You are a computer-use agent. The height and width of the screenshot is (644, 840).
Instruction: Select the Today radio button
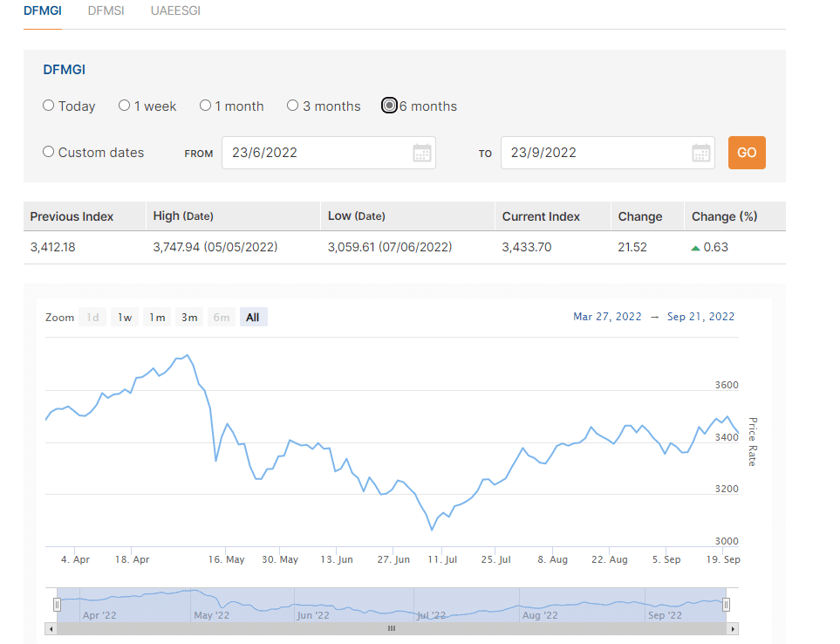(48, 105)
